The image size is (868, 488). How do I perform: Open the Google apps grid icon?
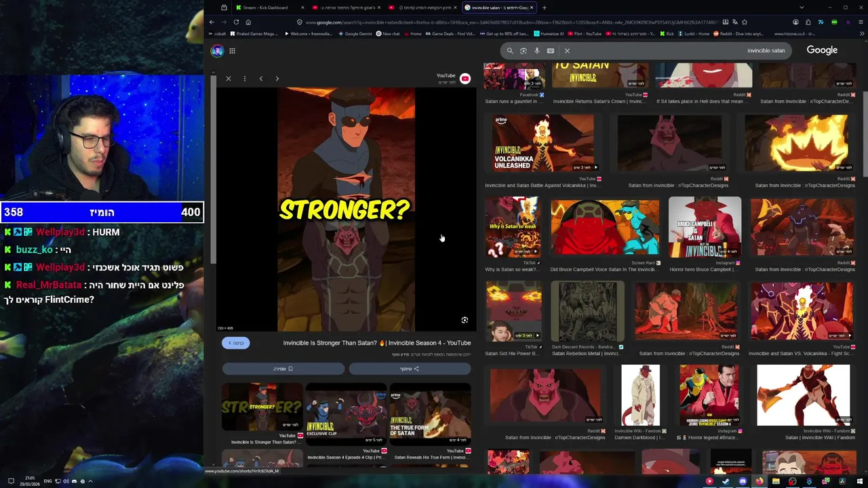click(x=232, y=51)
